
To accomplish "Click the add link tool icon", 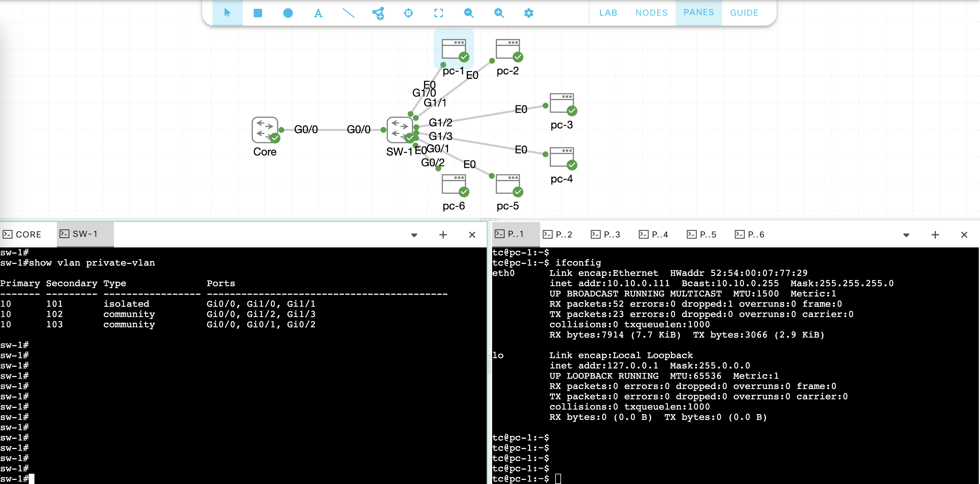I will tap(378, 13).
